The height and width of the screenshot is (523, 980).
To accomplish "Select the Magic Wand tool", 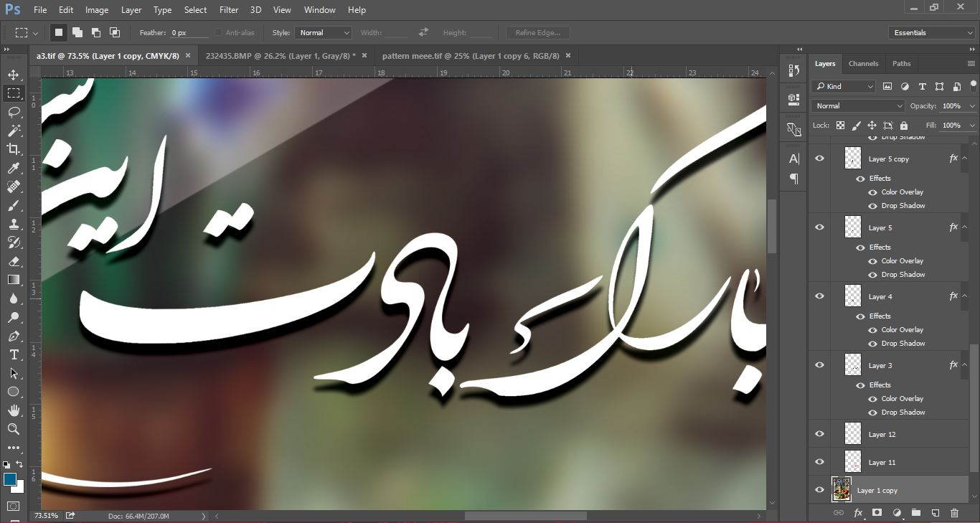I will pyautogui.click(x=13, y=131).
